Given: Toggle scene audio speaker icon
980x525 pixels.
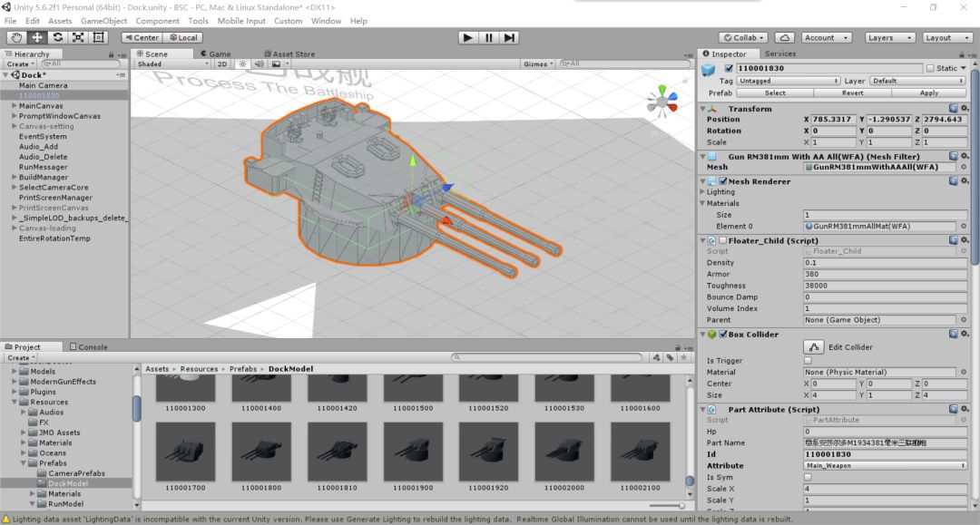Looking at the screenshot, I should coord(259,64).
